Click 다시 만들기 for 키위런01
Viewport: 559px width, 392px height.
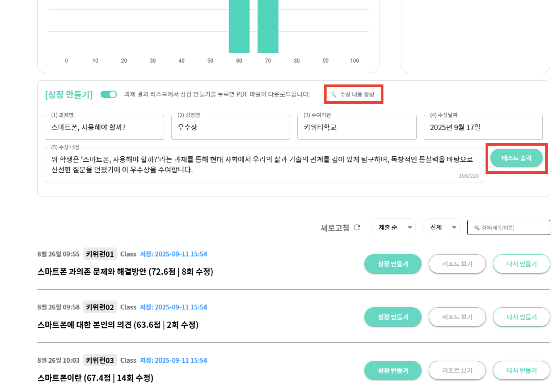[x=521, y=264]
